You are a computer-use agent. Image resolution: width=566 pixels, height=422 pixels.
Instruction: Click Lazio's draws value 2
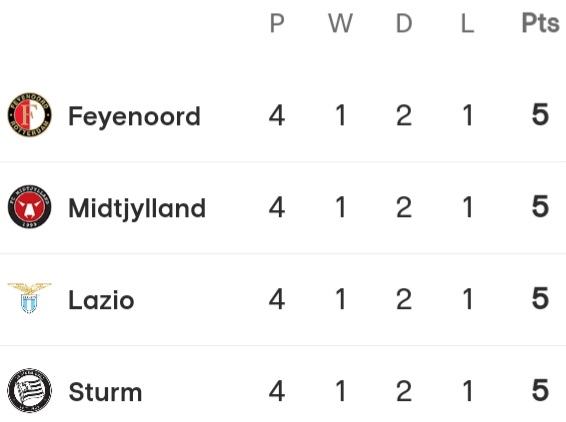404,299
